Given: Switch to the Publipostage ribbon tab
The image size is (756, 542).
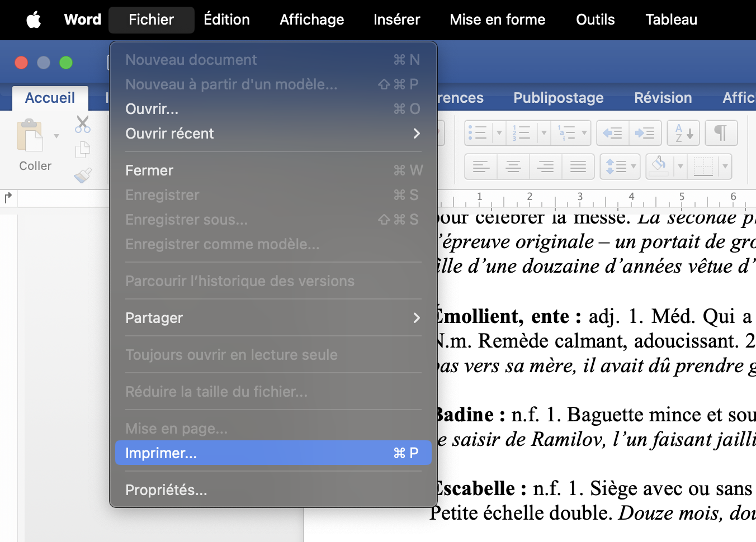Looking at the screenshot, I should [558, 98].
